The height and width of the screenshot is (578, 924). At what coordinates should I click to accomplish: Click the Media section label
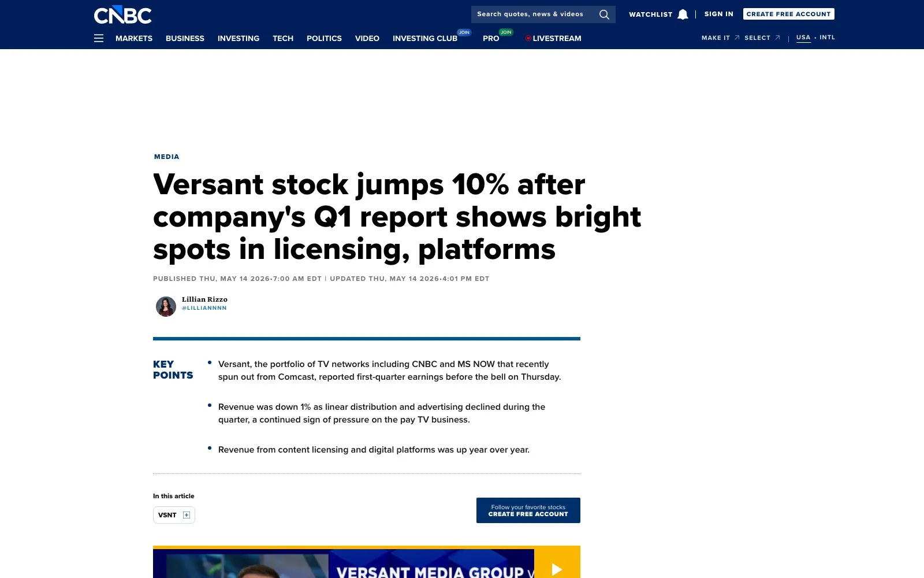[x=167, y=157]
